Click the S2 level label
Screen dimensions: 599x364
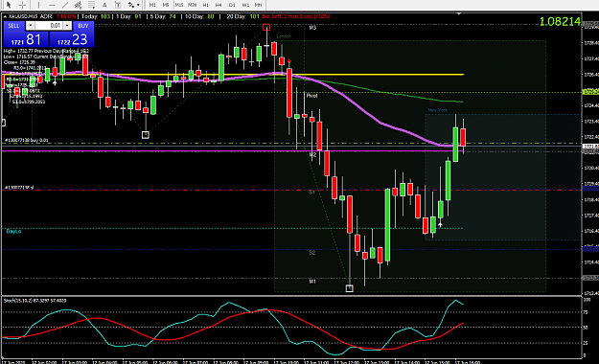312,253
